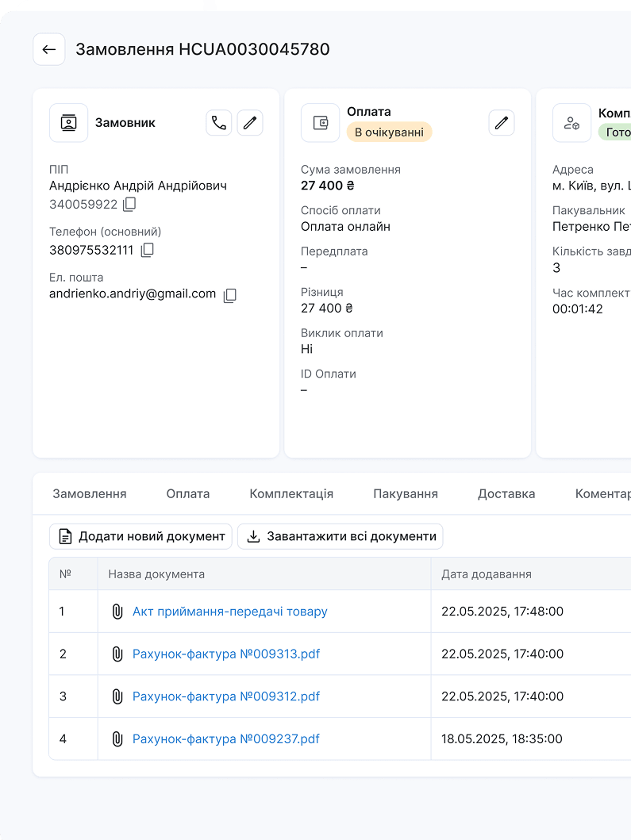
Task: Select the Доставка tab
Action: [506, 494]
